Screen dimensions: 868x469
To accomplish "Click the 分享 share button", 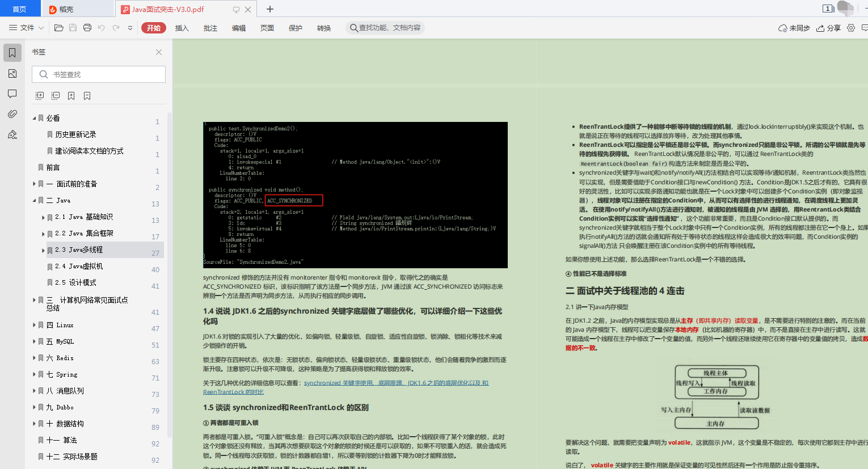I will 828,28.
